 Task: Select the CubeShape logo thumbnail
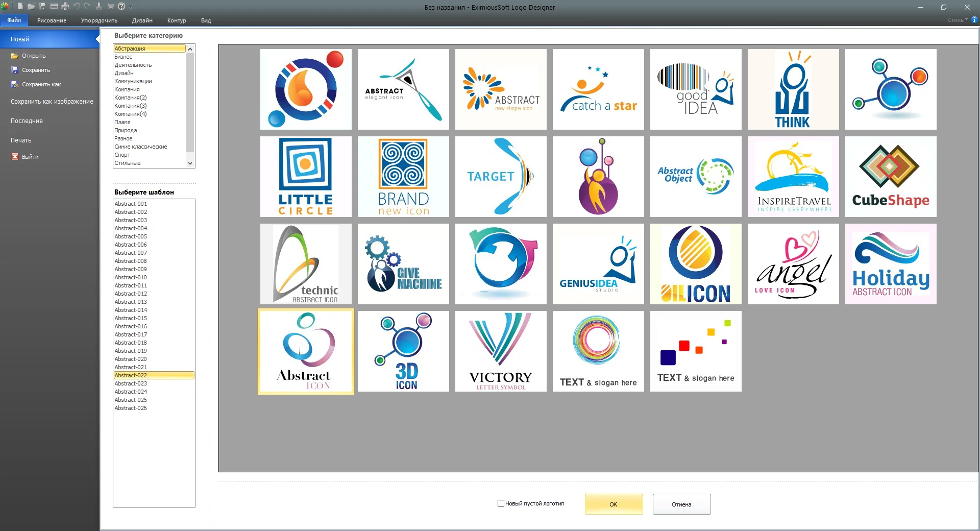point(891,177)
